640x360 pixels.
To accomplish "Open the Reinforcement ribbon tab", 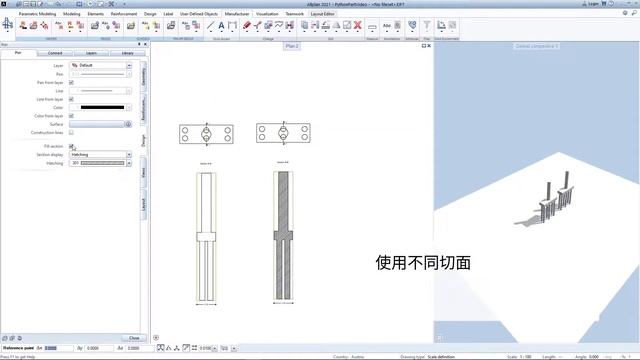I will point(124,14).
